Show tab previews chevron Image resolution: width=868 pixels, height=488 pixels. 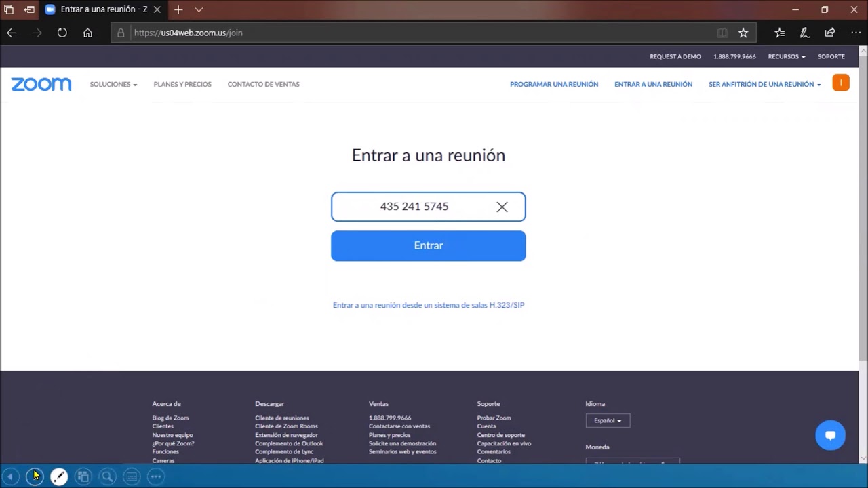(199, 9)
